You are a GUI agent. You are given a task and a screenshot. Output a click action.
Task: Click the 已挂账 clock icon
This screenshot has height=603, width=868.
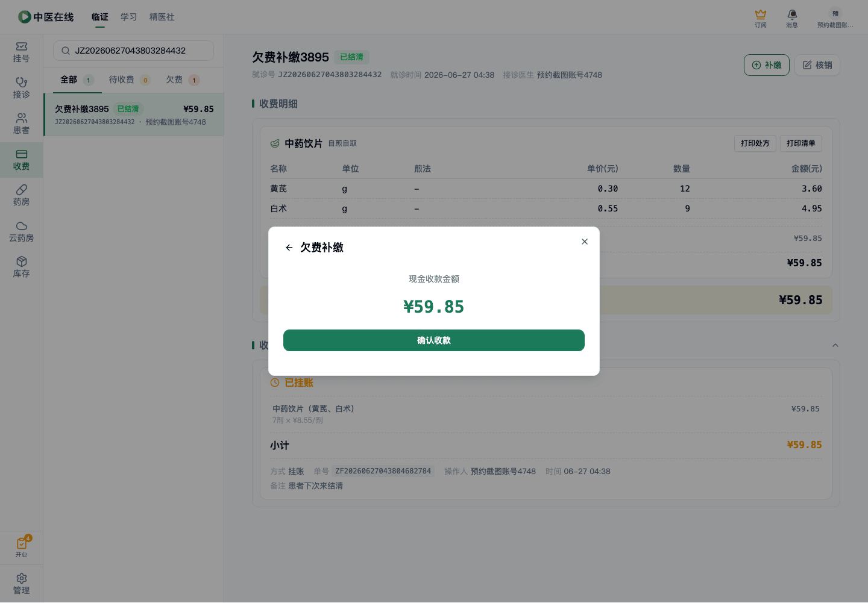click(x=275, y=383)
